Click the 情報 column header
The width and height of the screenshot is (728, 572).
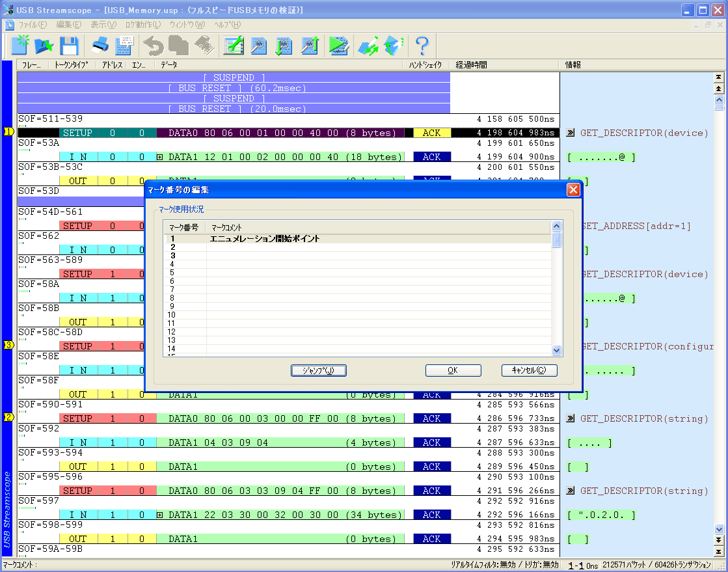637,65
